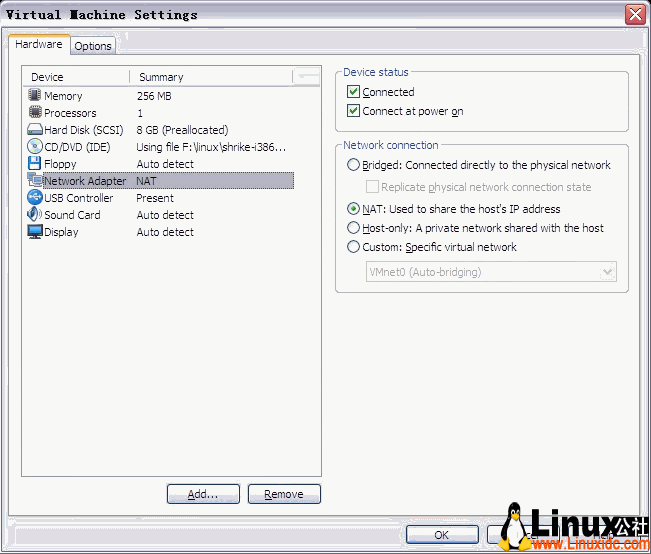
Task: Click the CD/DVD disc icon
Action: (x=35, y=147)
